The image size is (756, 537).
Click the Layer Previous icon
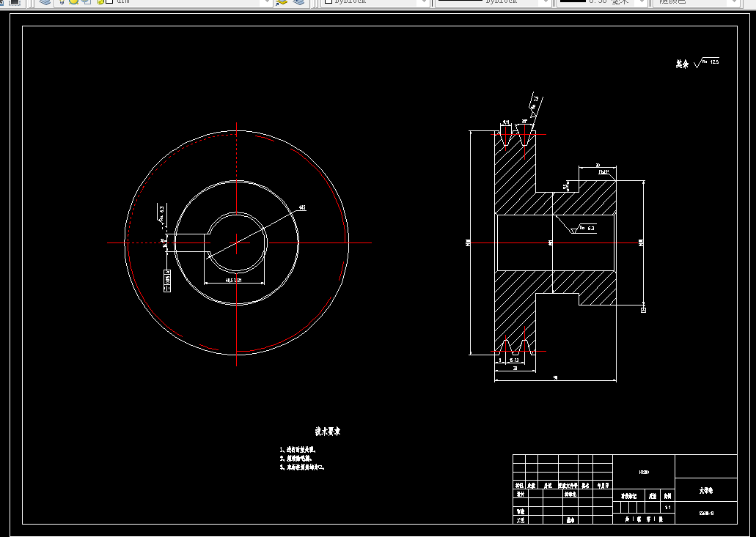[x=298, y=2]
